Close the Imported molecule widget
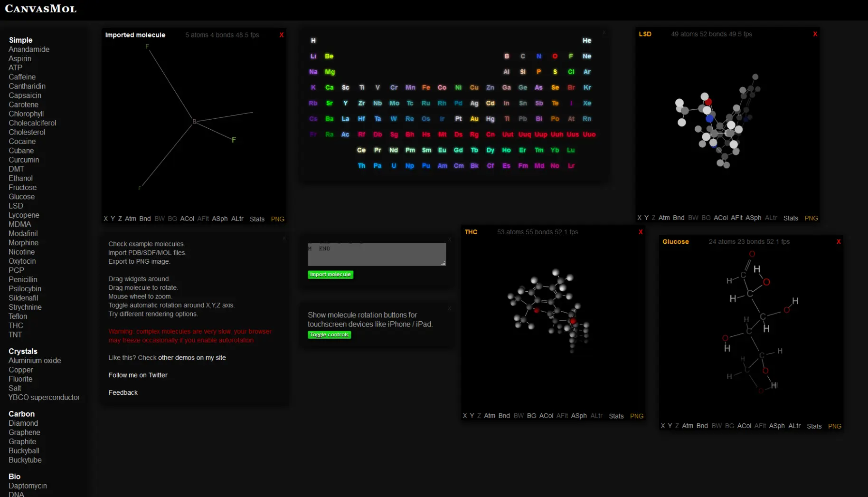 pos(282,35)
